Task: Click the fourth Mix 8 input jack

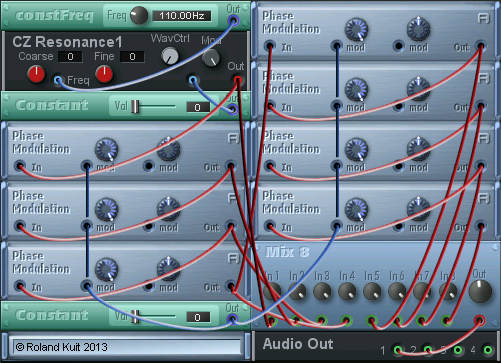Action: (347, 321)
